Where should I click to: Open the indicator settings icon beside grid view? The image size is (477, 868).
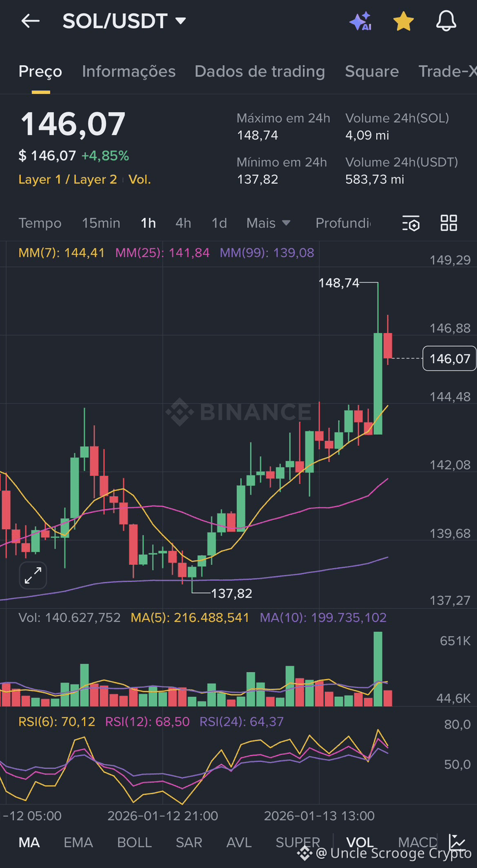[x=411, y=223]
